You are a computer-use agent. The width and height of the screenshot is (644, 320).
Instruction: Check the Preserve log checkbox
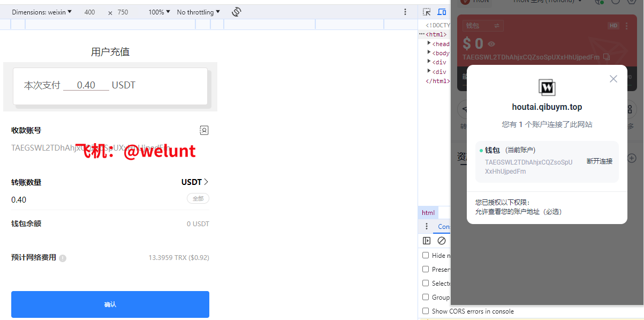(426, 269)
